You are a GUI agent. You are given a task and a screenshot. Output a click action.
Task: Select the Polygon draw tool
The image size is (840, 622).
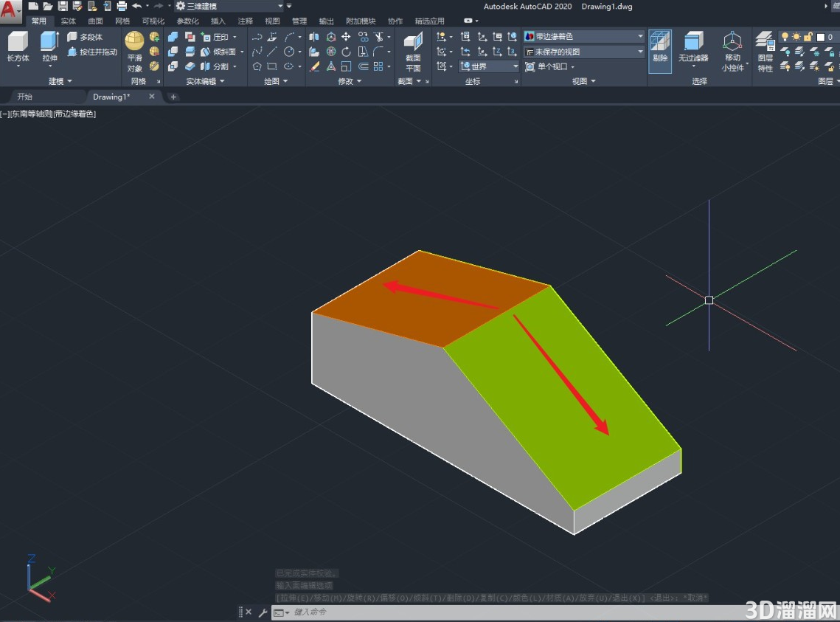pos(257,66)
